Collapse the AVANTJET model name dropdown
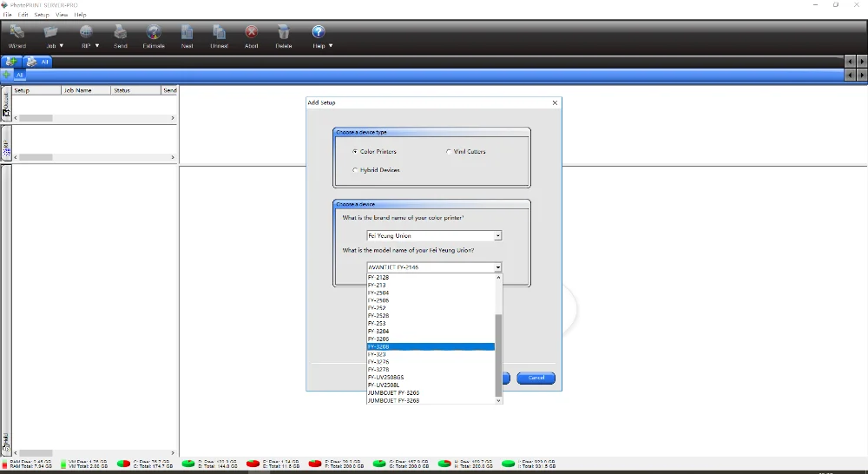 click(x=497, y=267)
